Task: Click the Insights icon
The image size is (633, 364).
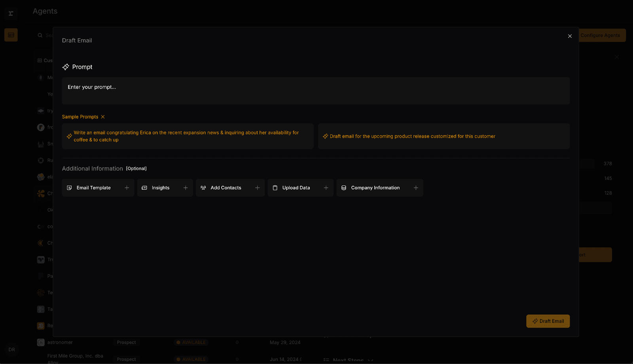Action: pos(144,188)
